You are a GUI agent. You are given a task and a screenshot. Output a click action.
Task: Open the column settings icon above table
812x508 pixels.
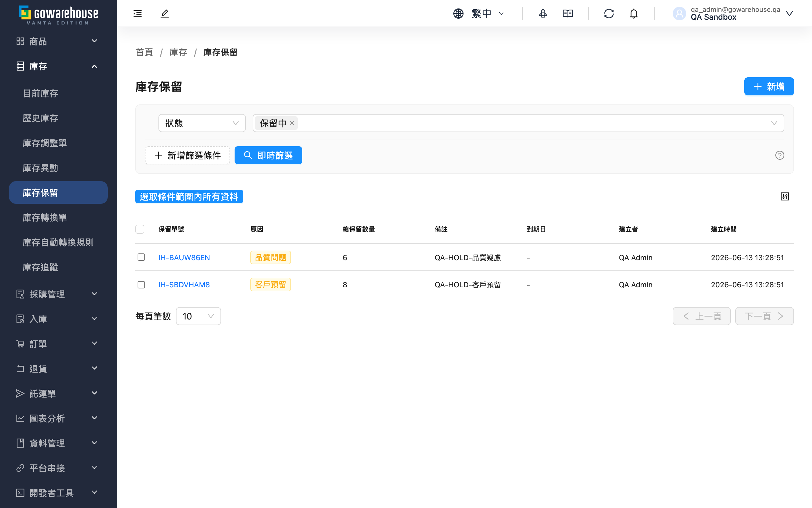pyautogui.click(x=784, y=196)
